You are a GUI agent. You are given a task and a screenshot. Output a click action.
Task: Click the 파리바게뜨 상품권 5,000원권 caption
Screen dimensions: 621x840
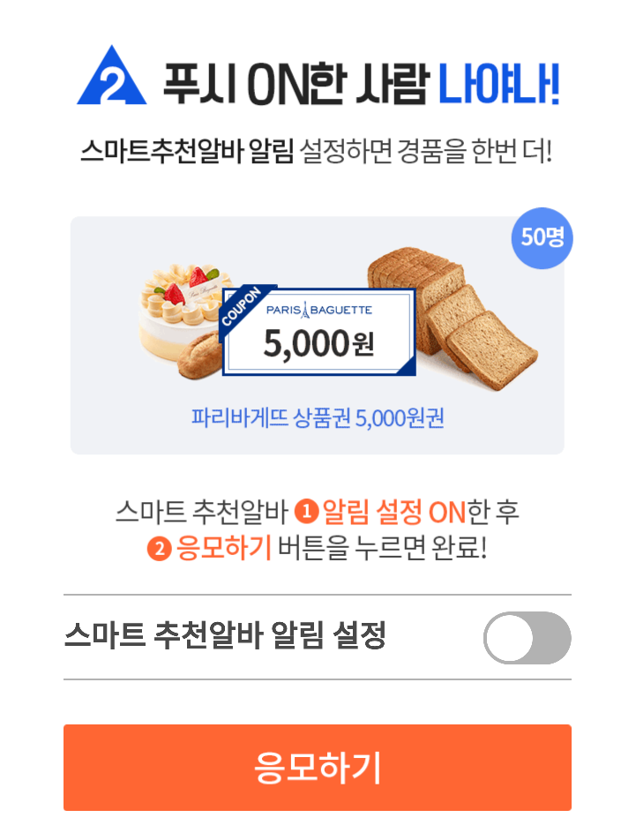click(x=318, y=417)
